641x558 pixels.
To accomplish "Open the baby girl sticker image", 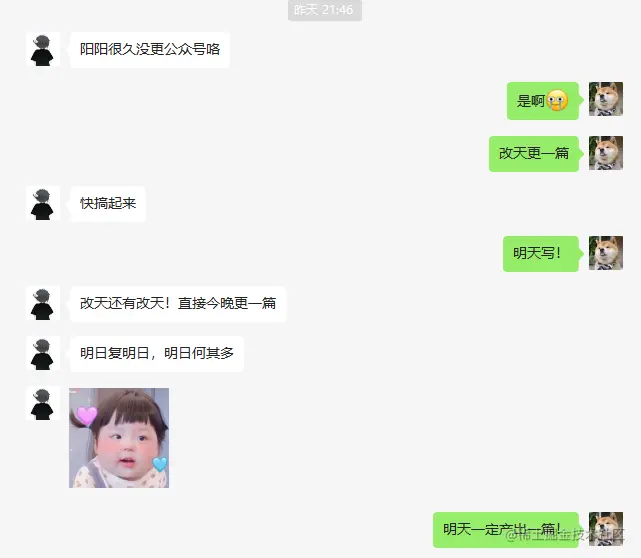I will (119, 438).
